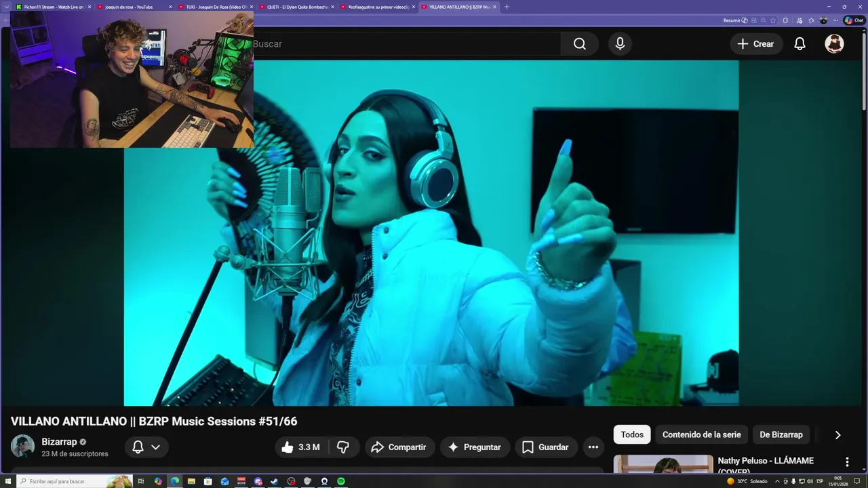
Task: Select the Contenido de la serie chip
Action: pos(701,434)
